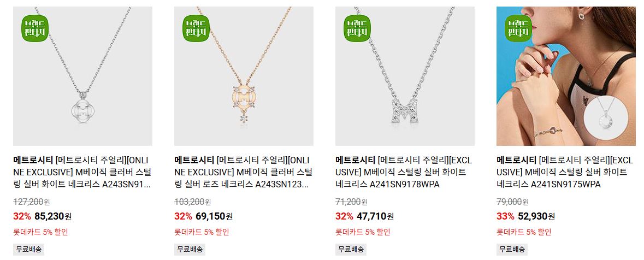644x260 pixels.
Task: Open product title A243SN123 rose necklace
Action: click(243, 172)
